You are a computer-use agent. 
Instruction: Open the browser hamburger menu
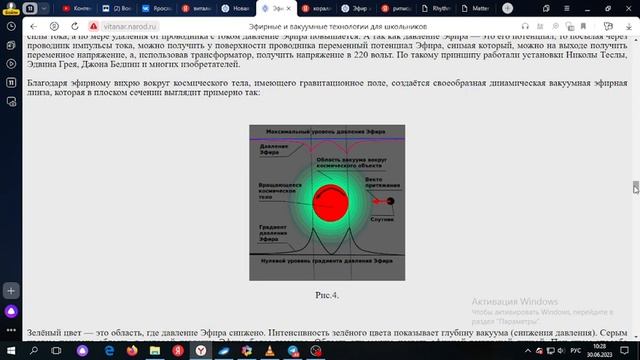(567, 9)
